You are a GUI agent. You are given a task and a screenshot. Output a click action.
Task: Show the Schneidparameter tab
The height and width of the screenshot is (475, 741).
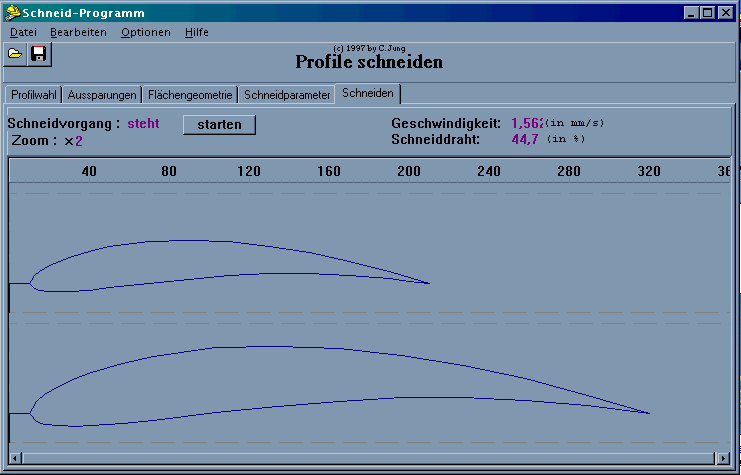point(287,95)
